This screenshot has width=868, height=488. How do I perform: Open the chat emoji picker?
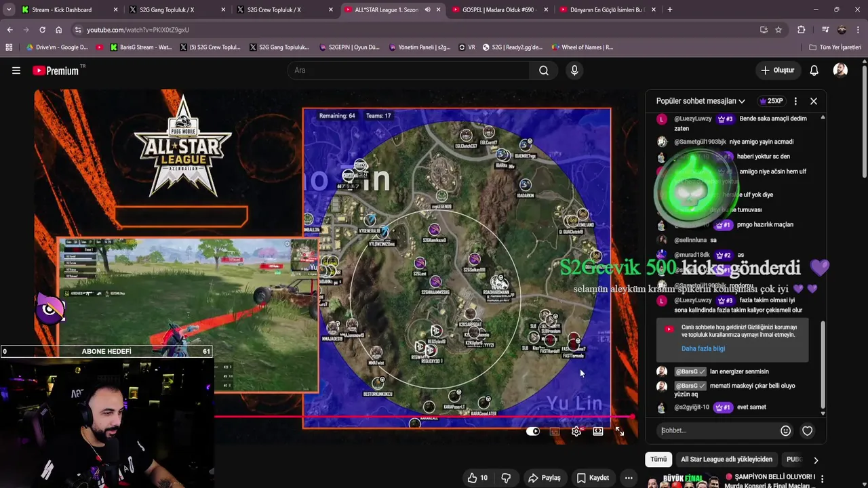(x=785, y=430)
